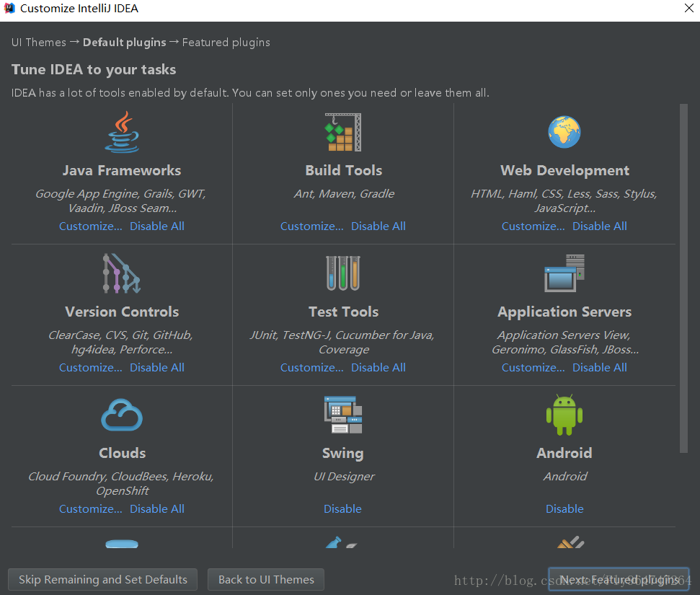Image resolution: width=700 pixels, height=595 pixels.
Task: Disable all Java Frameworks plugins
Action: pyautogui.click(x=157, y=226)
